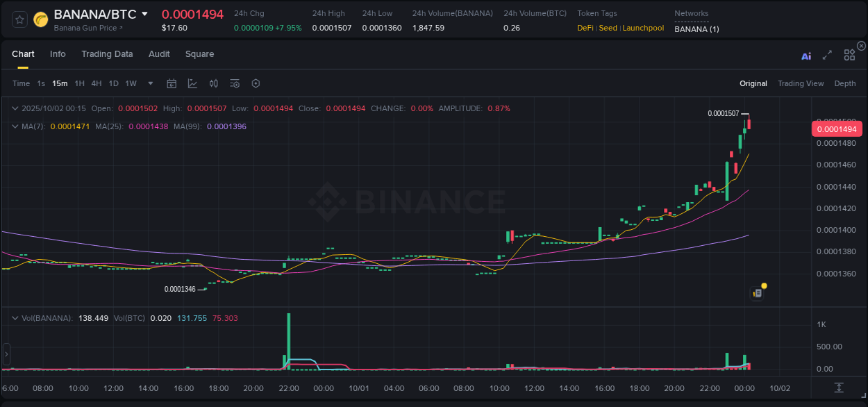Open the hexagon chart settings icon

click(256, 83)
